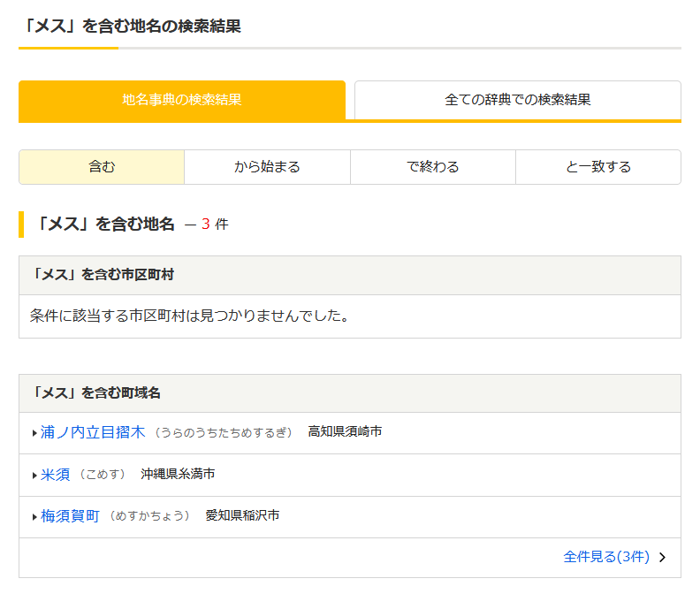
Task: Click the reading うらのうちたちめするぎ
Action: click(222, 432)
